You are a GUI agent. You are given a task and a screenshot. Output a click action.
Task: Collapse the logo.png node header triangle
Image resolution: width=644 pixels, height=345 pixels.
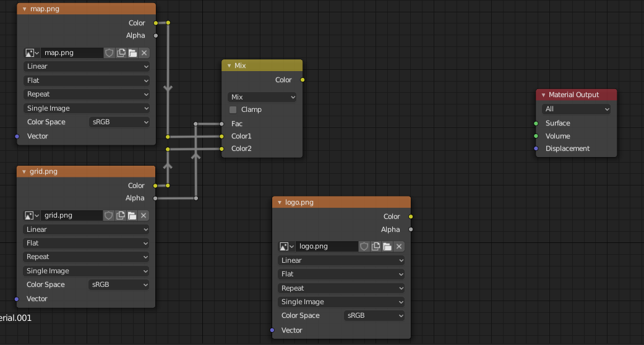279,202
